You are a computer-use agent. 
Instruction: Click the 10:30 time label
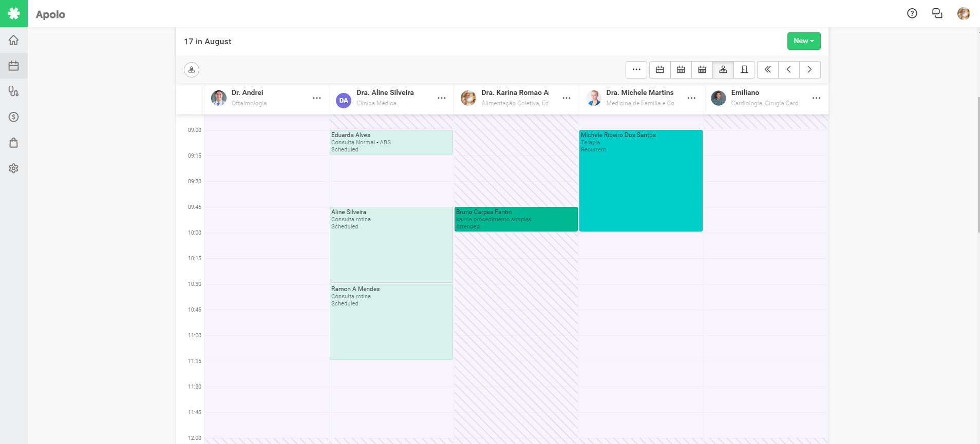[x=195, y=284]
